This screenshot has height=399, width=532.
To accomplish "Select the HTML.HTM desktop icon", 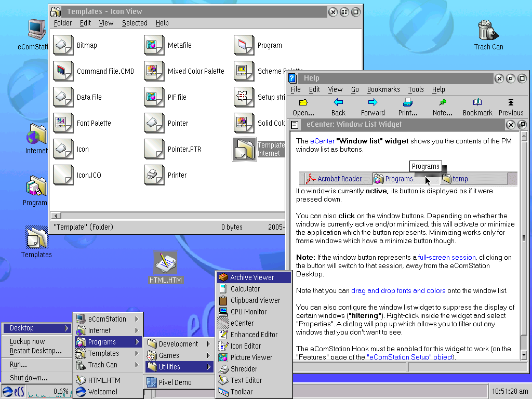I will [x=165, y=263].
